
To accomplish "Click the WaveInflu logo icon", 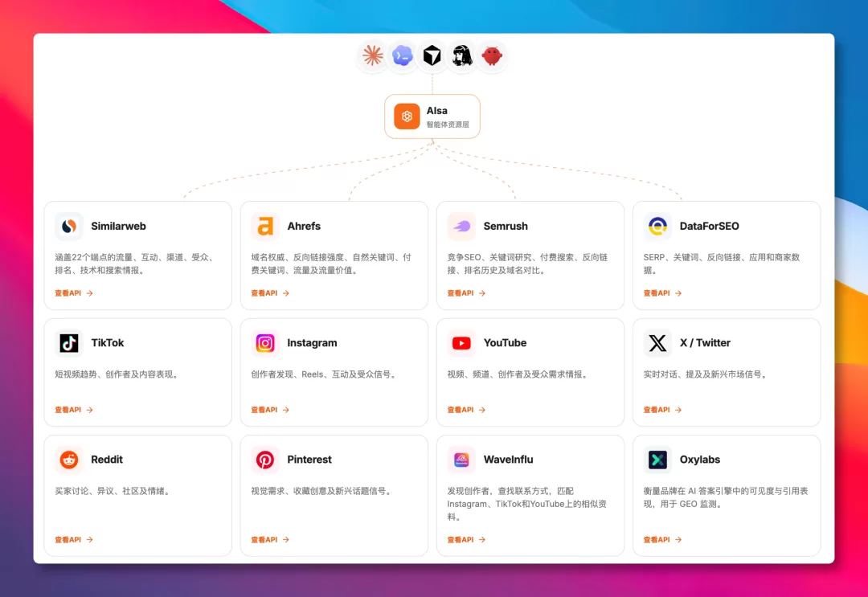I will click(x=461, y=460).
